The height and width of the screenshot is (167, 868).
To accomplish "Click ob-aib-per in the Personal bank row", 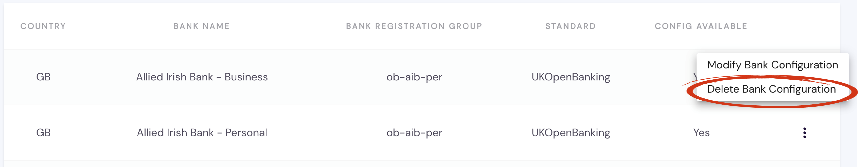I will pos(414,133).
